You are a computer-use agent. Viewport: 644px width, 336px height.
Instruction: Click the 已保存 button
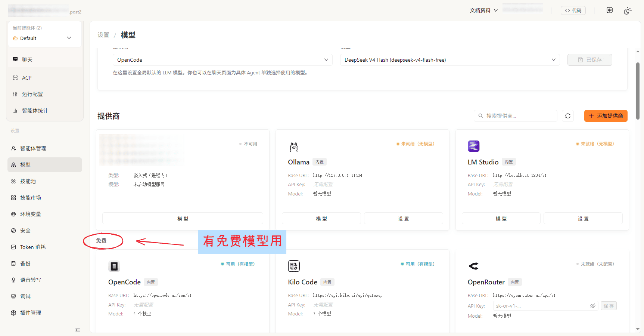590,60
